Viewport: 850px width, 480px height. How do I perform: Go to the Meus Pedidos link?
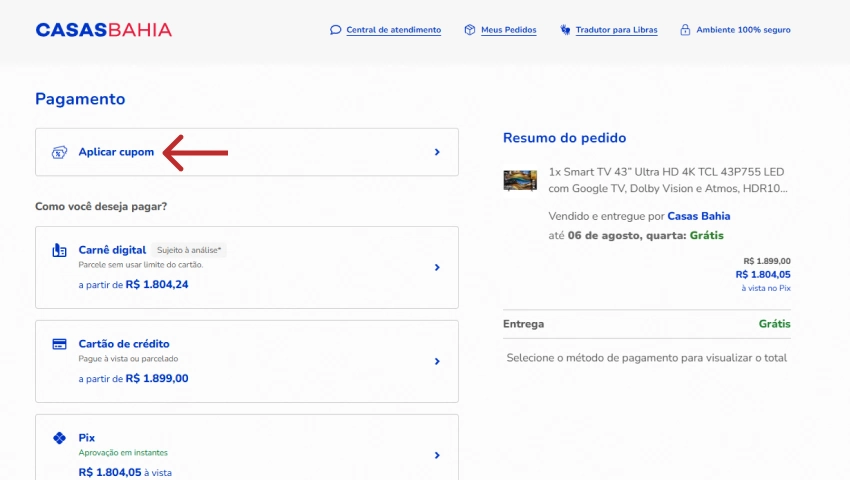point(508,30)
